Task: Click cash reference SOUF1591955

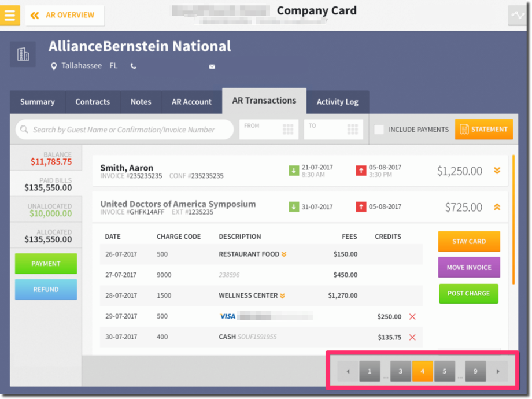Action: 257,337
